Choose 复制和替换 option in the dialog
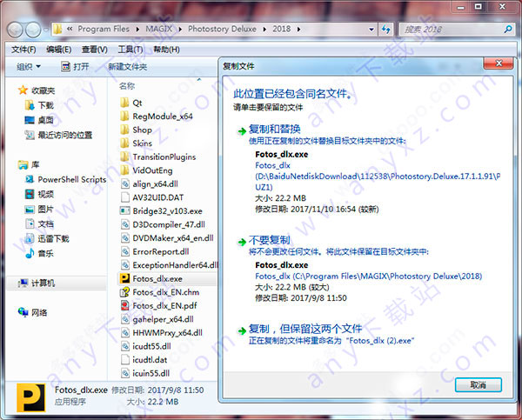The height and width of the screenshot is (420, 522). (274, 129)
